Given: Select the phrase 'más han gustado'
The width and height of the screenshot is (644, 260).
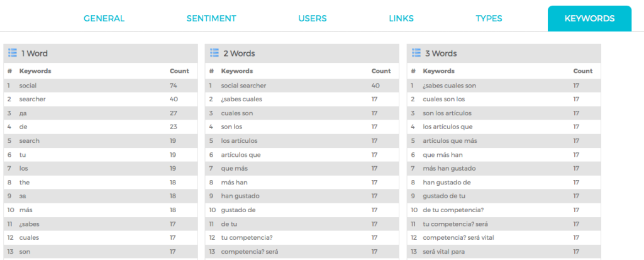Looking at the screenshot, I should pyautogui.click(x=449, y=169).
